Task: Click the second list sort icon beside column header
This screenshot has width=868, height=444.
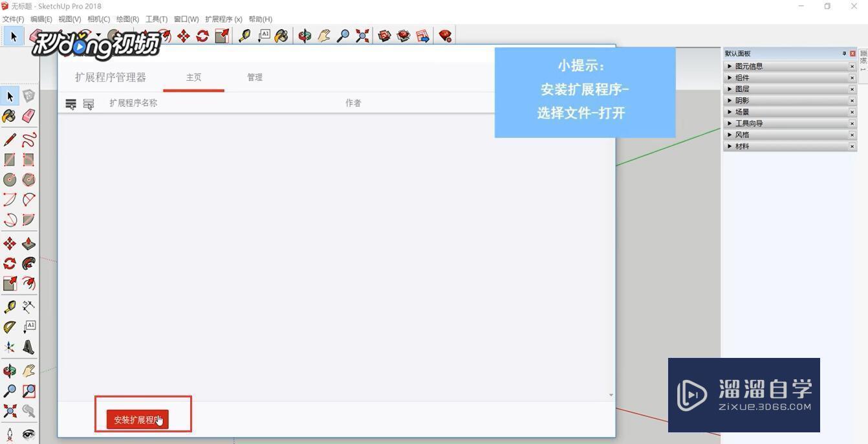Action: [x=89, y=104]
